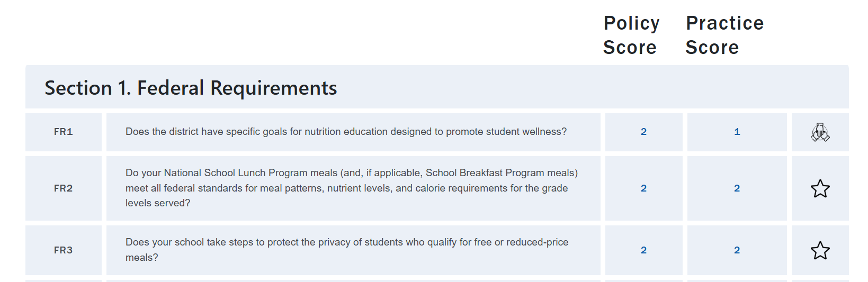Screen dimensions: 868x282
Task: Click the Practice Score column heading
Action: click(x=724, y=35)
